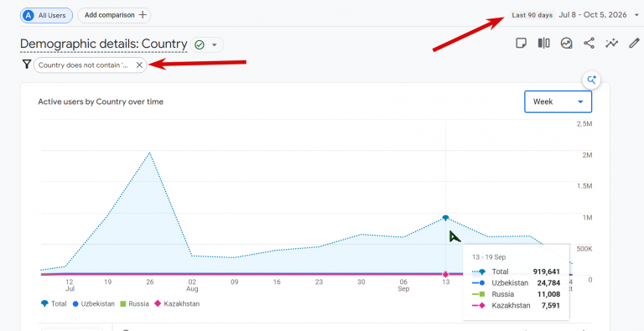Click the Russia value 11,008 in tooltip

point(548,294)
